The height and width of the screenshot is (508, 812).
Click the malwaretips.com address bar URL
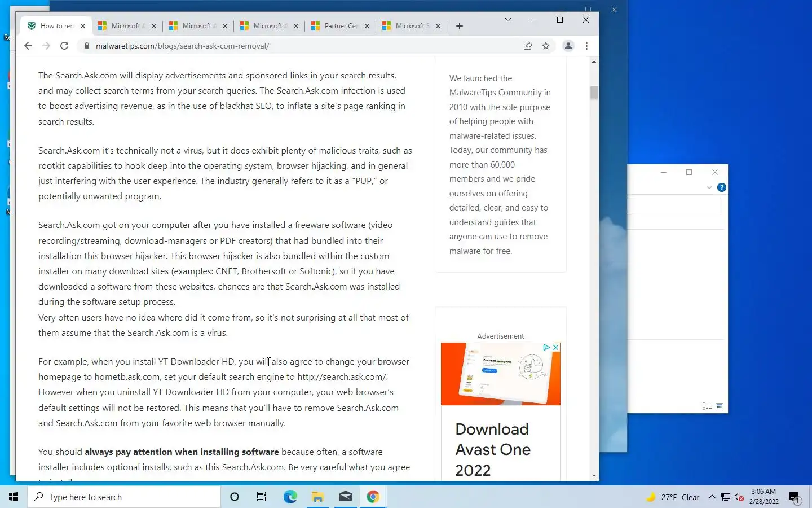[x=182, y=46]
